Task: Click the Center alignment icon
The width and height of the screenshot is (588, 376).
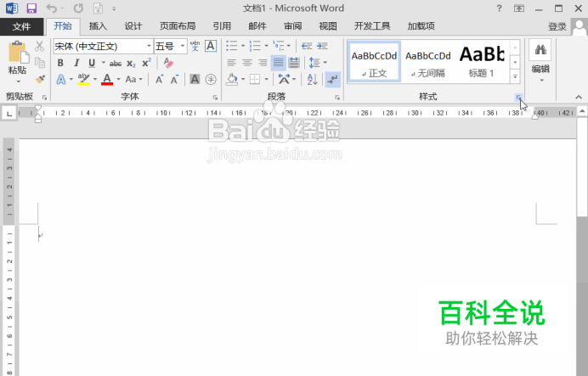Action: (x=247, y=63)
